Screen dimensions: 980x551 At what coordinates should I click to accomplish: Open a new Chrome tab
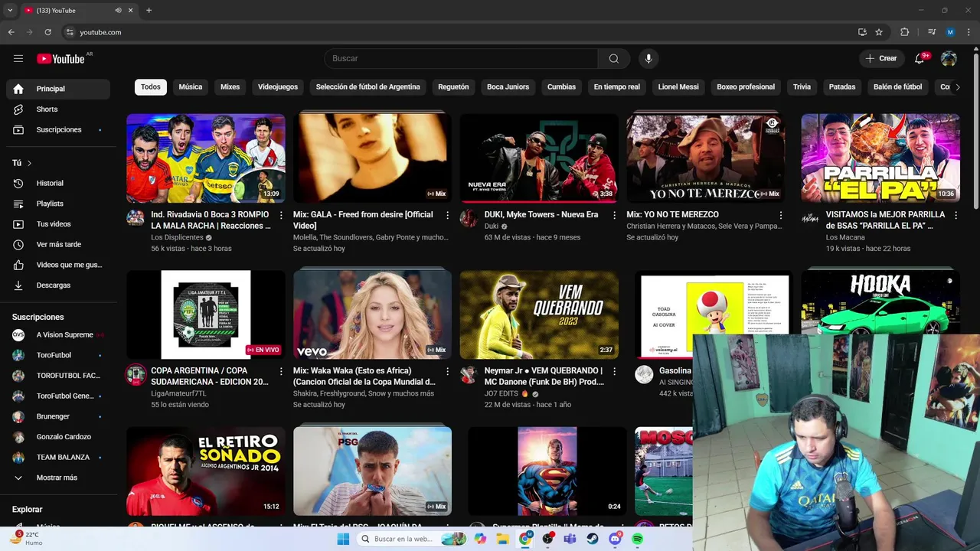tap(149, 11)
